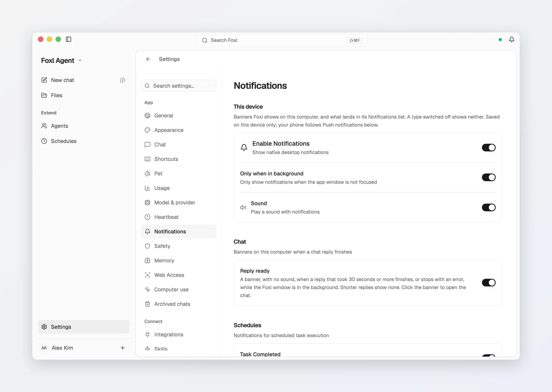The image size is (552, 392).
Task: Open Memory settings page
Action: tap(178, 260)
